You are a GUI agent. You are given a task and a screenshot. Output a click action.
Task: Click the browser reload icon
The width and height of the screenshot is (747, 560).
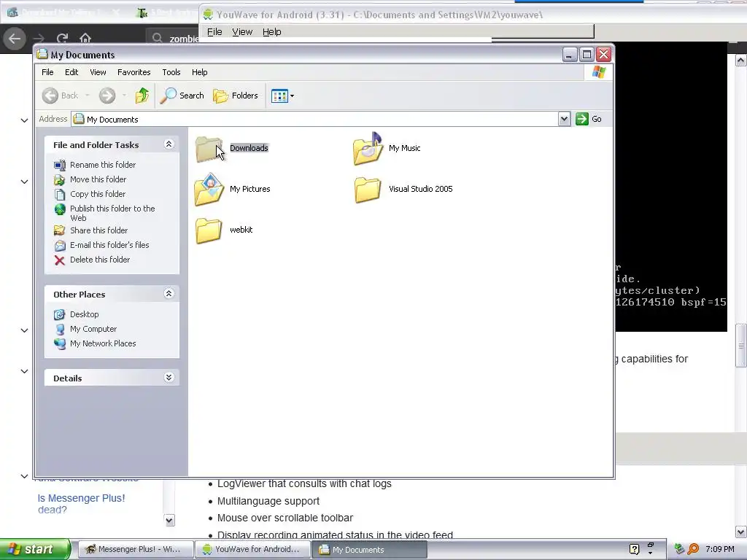62,39
